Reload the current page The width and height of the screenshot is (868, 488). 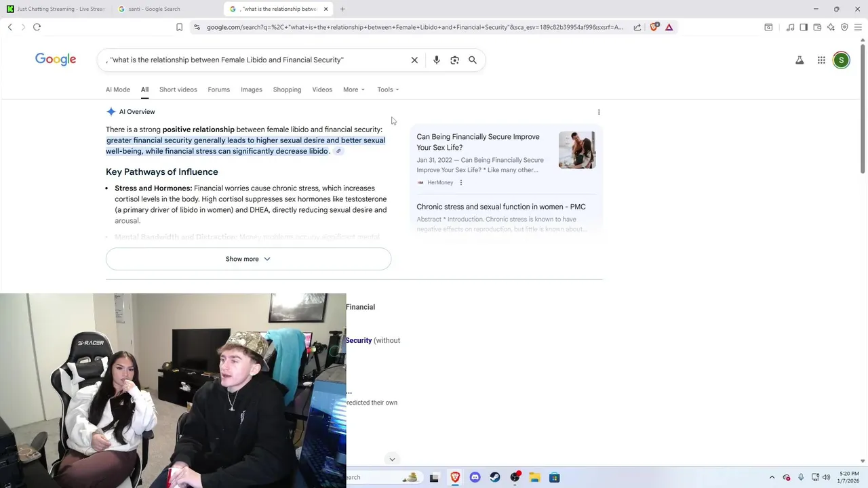37,27
